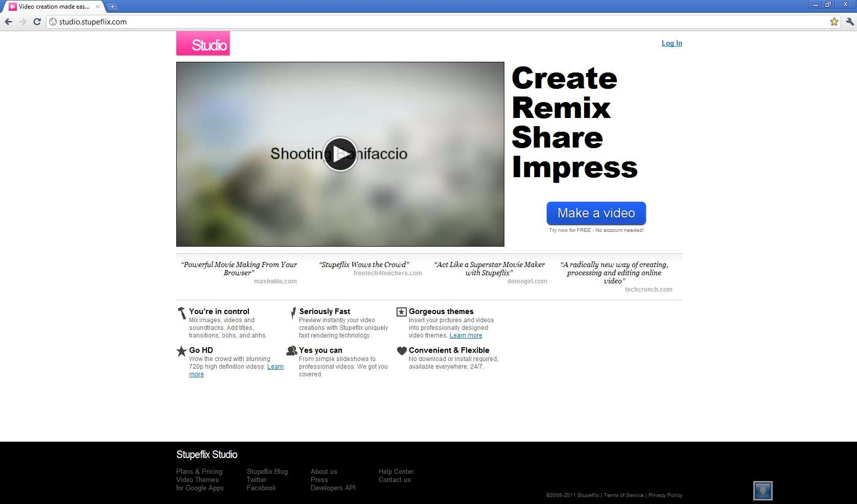
Task: Open Terms of Service link
Action: pyautogui.click(x=623, y=495)
